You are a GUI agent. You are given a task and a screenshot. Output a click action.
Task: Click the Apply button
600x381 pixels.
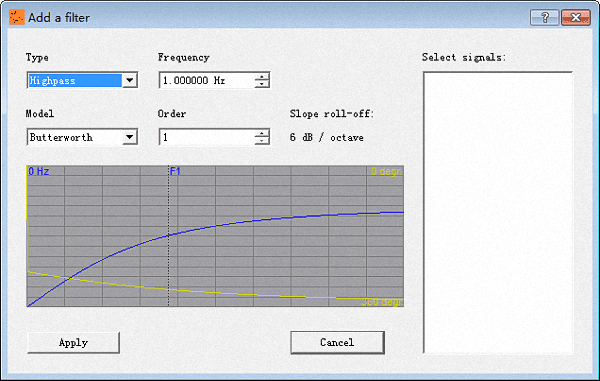[x=73, y=342]
